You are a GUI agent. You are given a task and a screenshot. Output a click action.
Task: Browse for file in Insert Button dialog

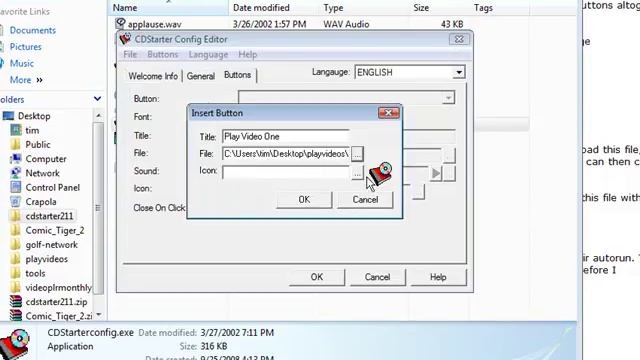click(x=357, y=154)
